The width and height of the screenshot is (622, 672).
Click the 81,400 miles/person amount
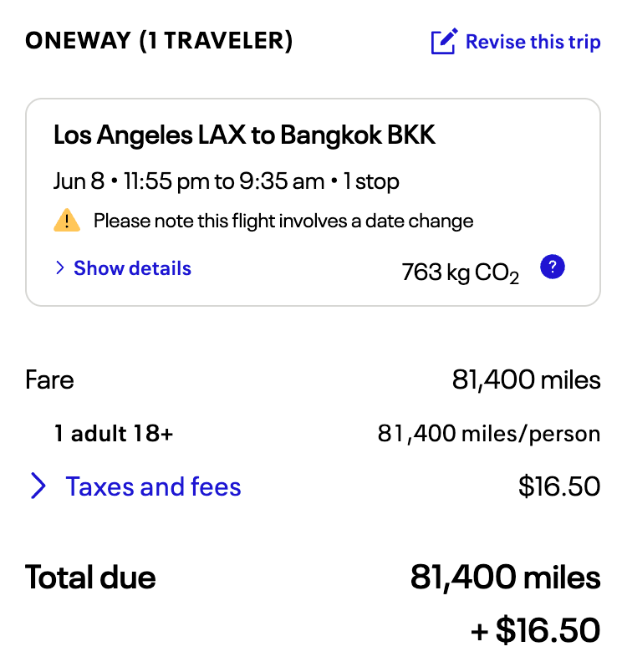coord(488,434)
